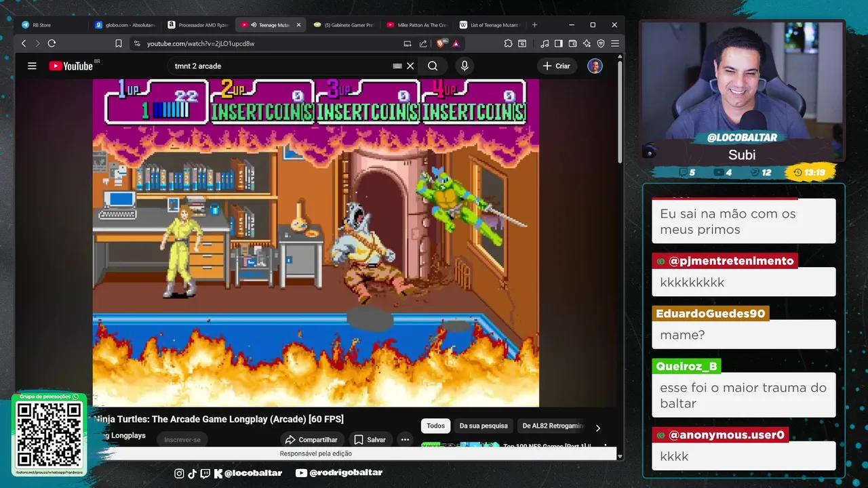This screenshot has width=868, height=488.
Task: Open the YouTube guide hamburger menu
Action: coord(32,66)
